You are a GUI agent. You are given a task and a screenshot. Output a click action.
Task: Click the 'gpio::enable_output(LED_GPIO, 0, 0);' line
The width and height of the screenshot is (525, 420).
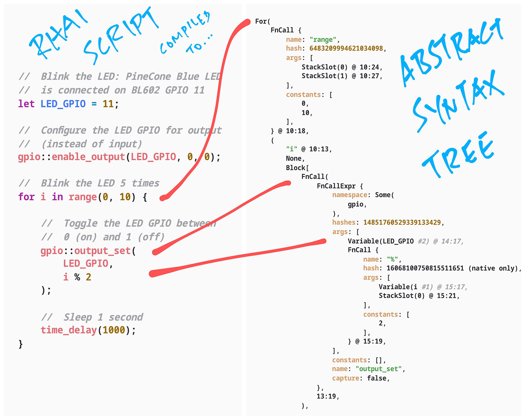point(119,157)
